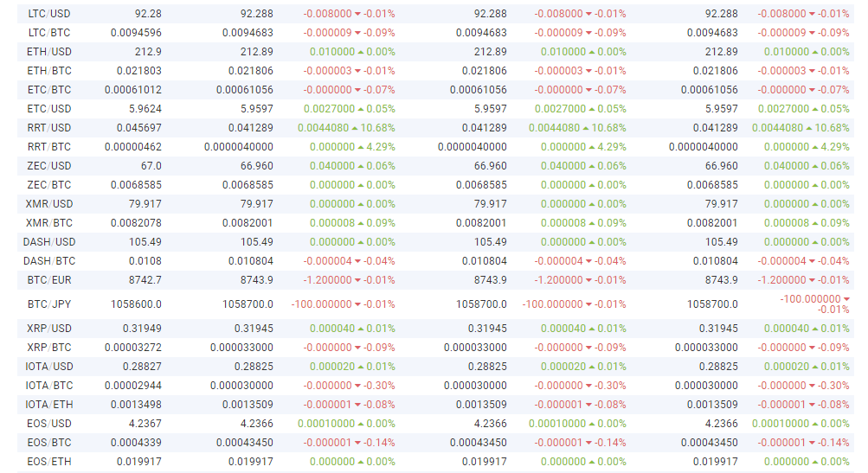The image size is (868, 473).
Task: Choose the XMR/USD pair label
Action: (49, 204)
